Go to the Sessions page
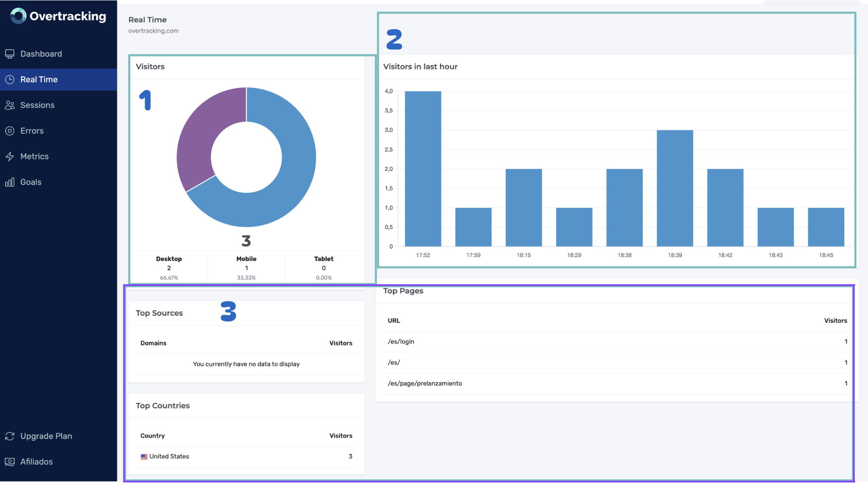Image resolution: width=868 pixels, height=485 pixels. coord(59,105)
